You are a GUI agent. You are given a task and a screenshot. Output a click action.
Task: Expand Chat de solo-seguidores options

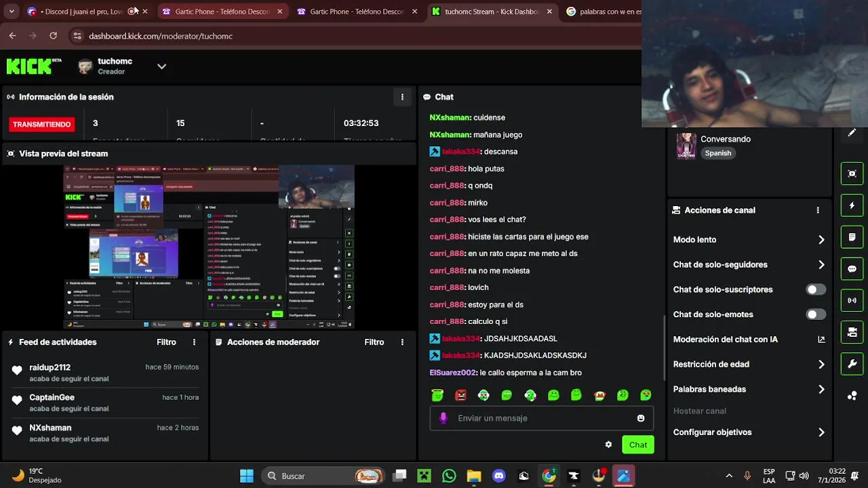[x=821, y=265]
